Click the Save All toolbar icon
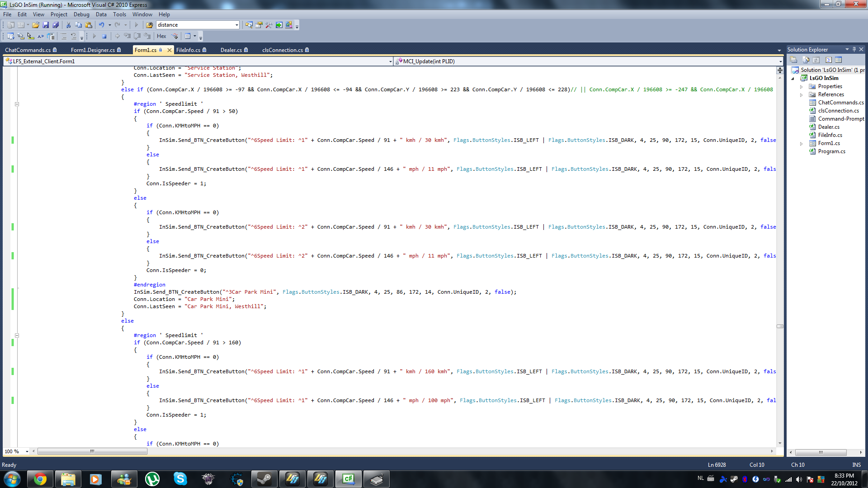Viewport: 868px width, 488px height. [x=56, y=25]
